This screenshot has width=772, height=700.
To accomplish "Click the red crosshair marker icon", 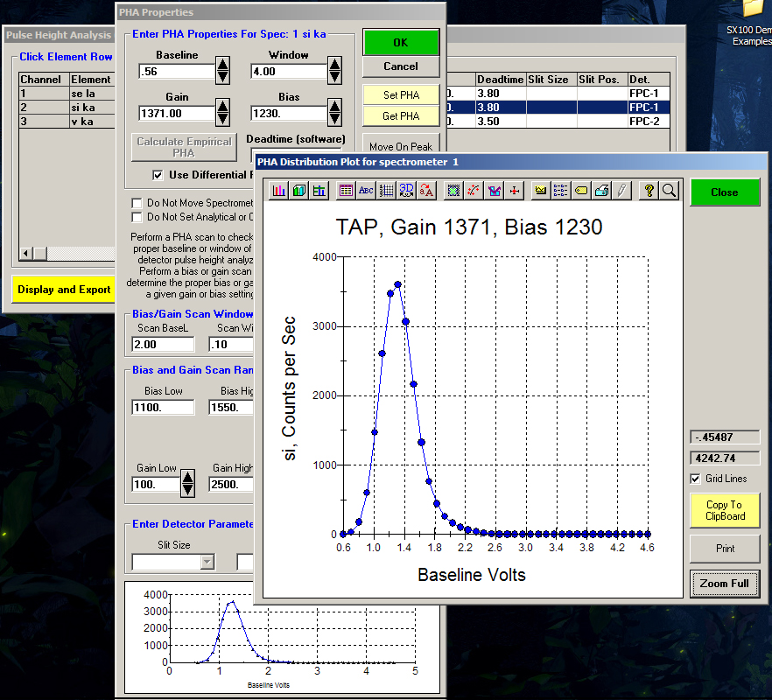I will point(516,190).
